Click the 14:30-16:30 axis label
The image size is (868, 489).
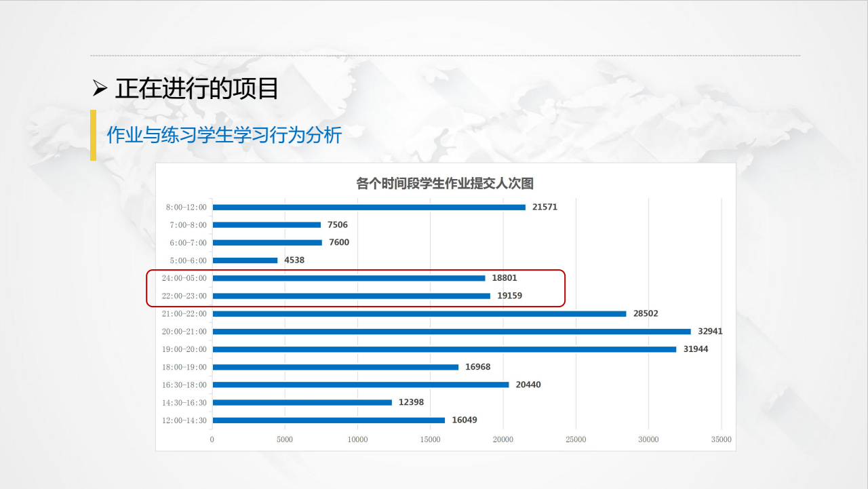pyautogui.click(x=184, y=402)
